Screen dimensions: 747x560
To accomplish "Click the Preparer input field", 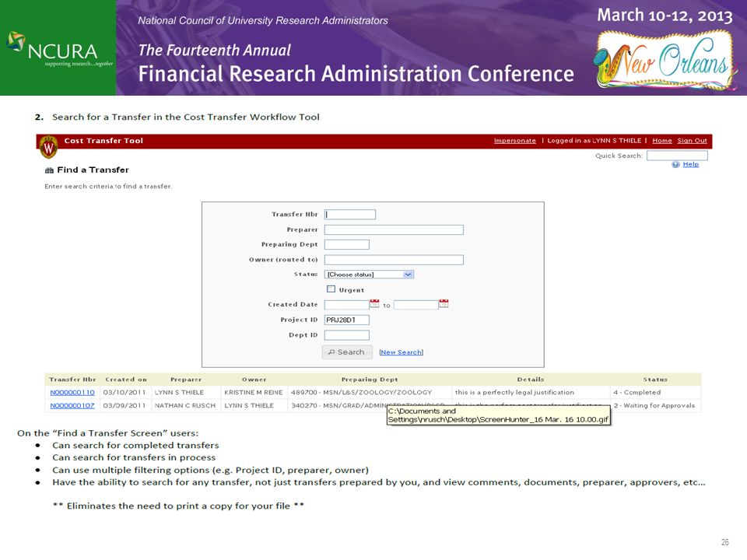I will click(394, 230).
